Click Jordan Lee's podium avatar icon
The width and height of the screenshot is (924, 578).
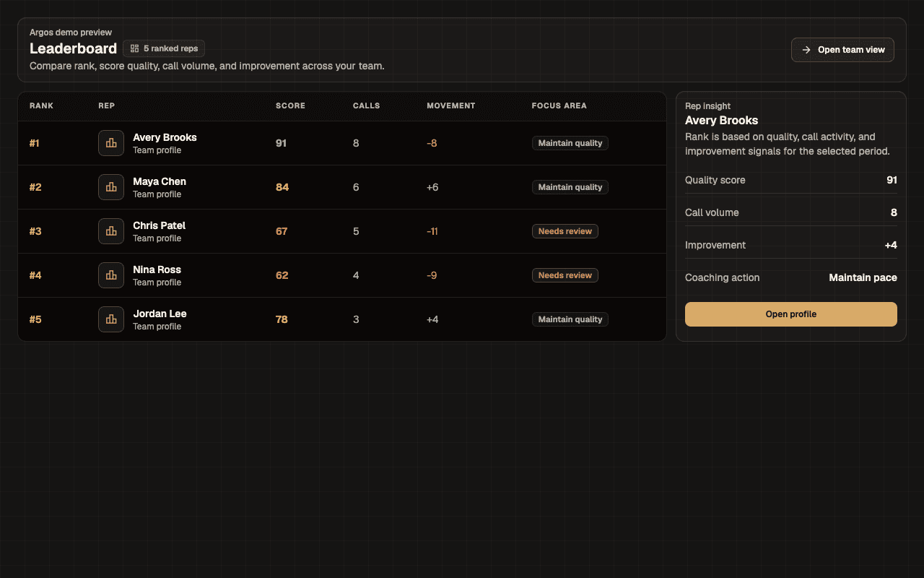tap(111, 319)
